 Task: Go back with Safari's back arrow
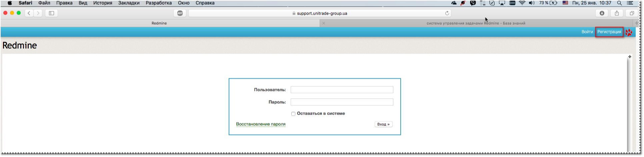pyautogui.click(x=29, y=13)
